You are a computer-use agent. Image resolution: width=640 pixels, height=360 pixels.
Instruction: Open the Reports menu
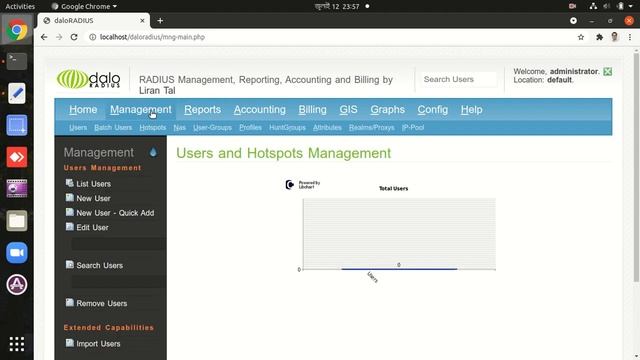click(x=202, y=109)
